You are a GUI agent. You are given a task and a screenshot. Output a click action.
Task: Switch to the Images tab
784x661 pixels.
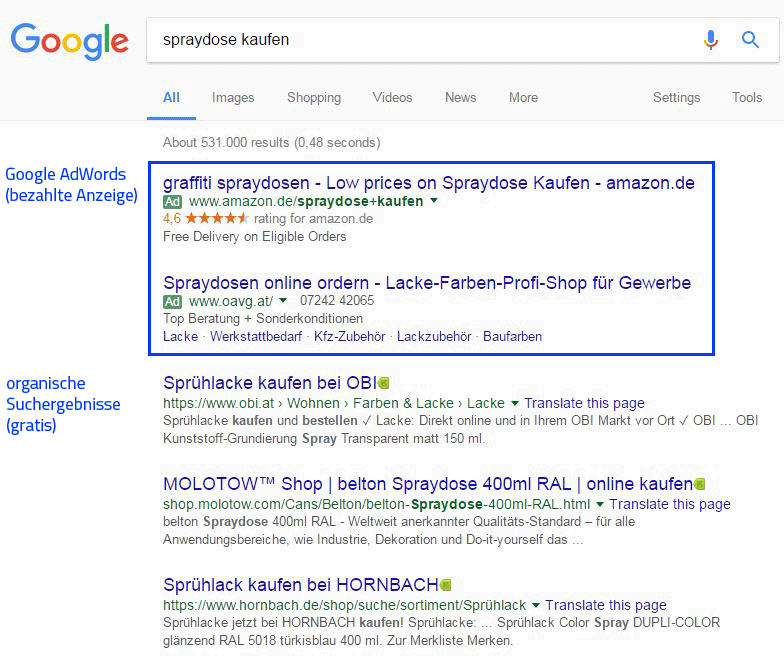tap(233, 98)
